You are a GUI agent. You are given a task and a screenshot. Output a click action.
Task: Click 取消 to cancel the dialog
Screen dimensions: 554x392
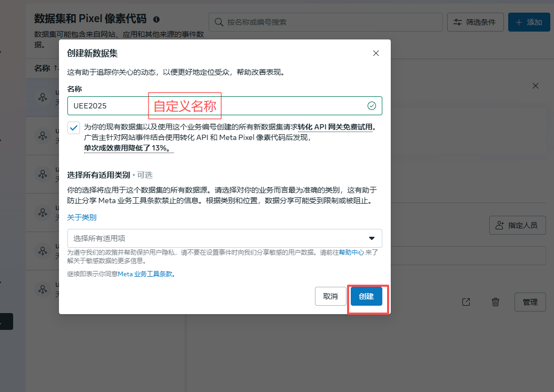pos(330,296)
